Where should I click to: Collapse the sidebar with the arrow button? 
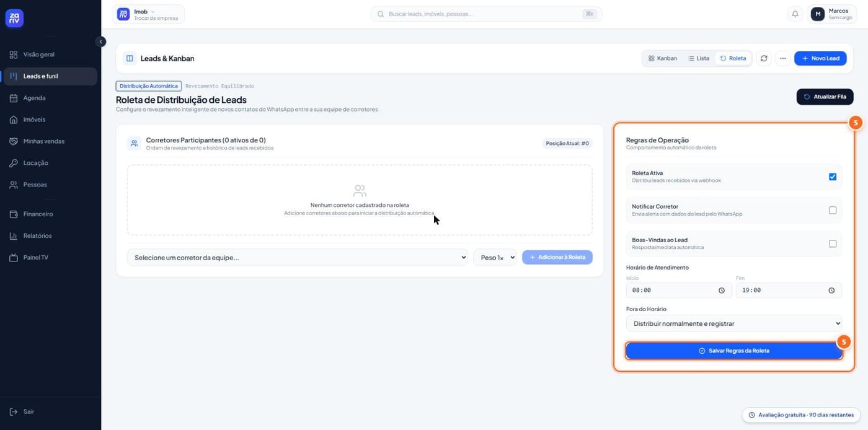tap(101, 42)
